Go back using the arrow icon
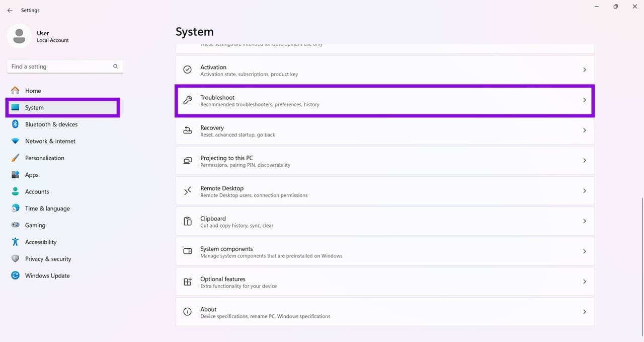644x342 pixels. 10,10
